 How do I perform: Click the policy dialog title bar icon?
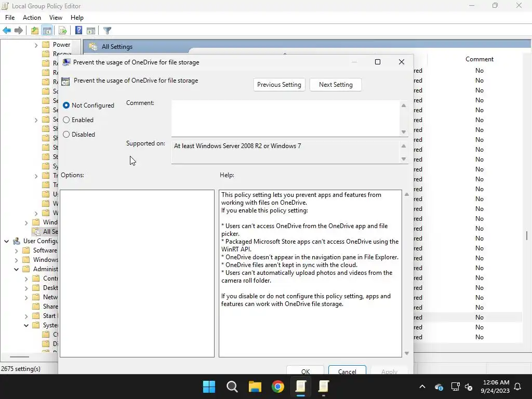(66, 62)
